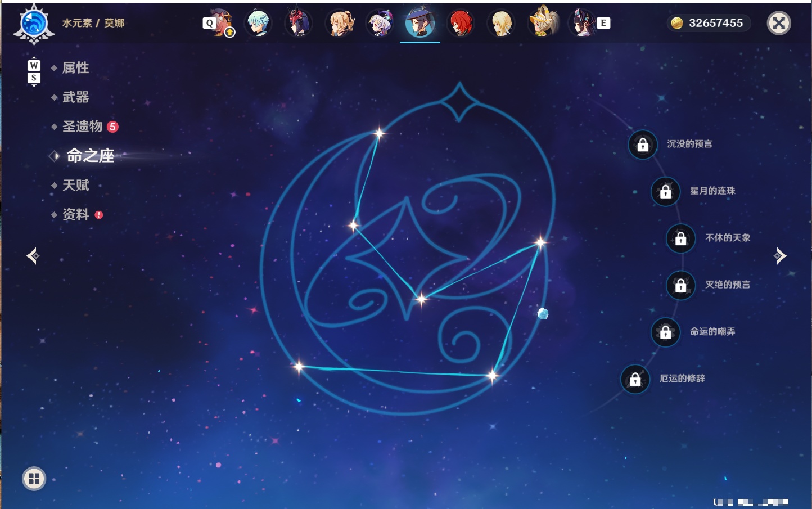Click the topmost star of Mona's constellation
812x509 pixels.
click(380, 133)
